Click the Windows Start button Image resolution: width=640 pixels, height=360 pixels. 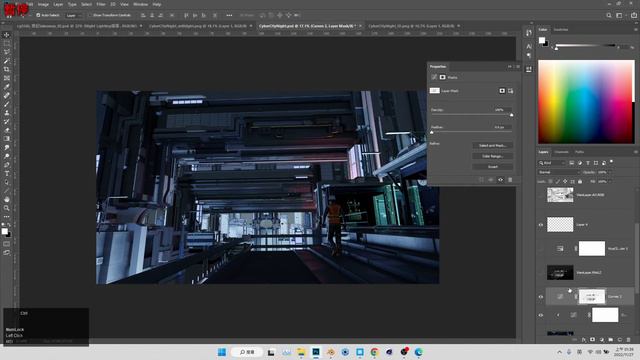pos(222,352)
